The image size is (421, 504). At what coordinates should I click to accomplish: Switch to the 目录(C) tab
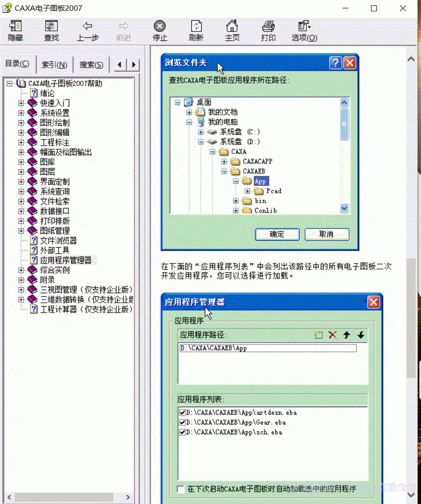(x=17, y=64)
